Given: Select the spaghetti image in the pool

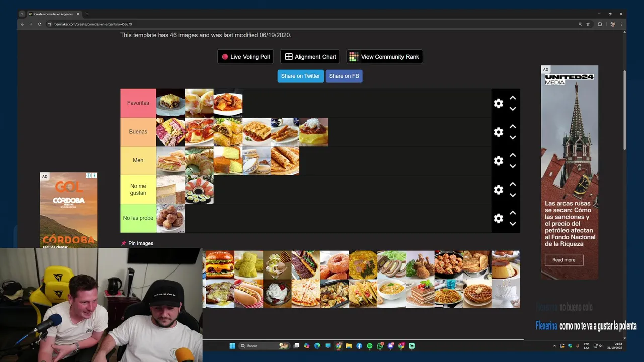Looking at the screenshot, I should pos(448,294).
